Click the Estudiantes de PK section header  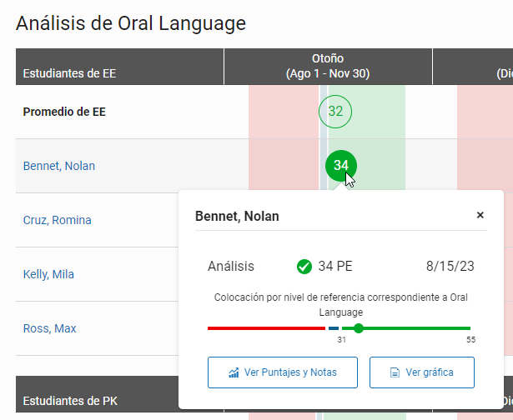(70, 401)
